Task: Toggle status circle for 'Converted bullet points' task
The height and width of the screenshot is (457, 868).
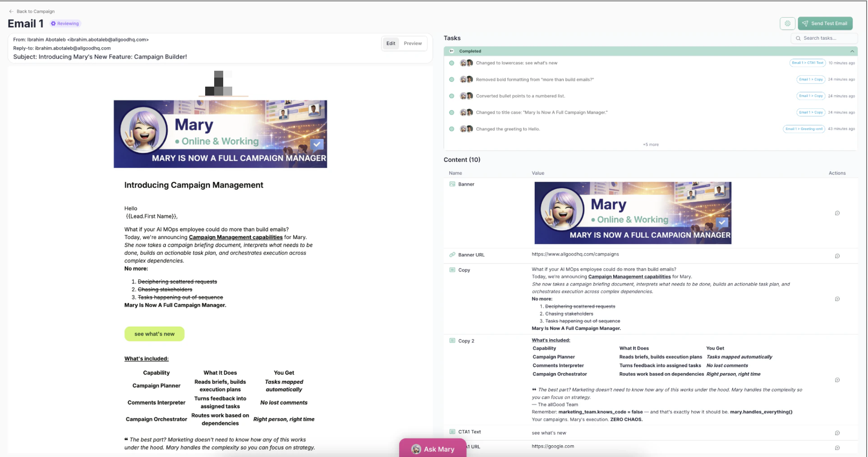Action: (x=452, y=96)
